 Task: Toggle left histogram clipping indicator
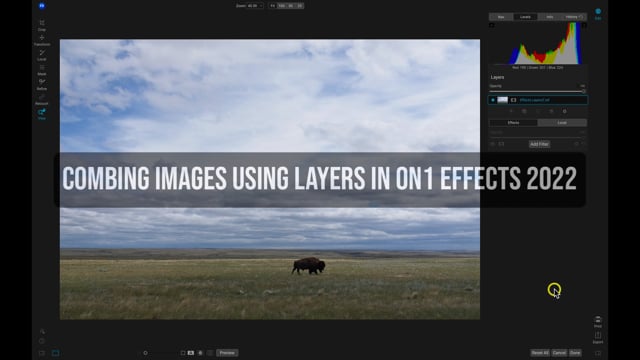[x=492, y=25]
